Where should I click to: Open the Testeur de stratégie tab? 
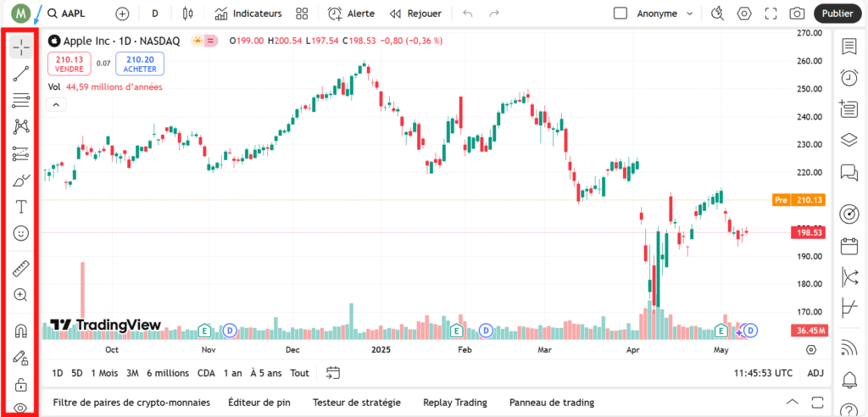click(x=357, y=403)
